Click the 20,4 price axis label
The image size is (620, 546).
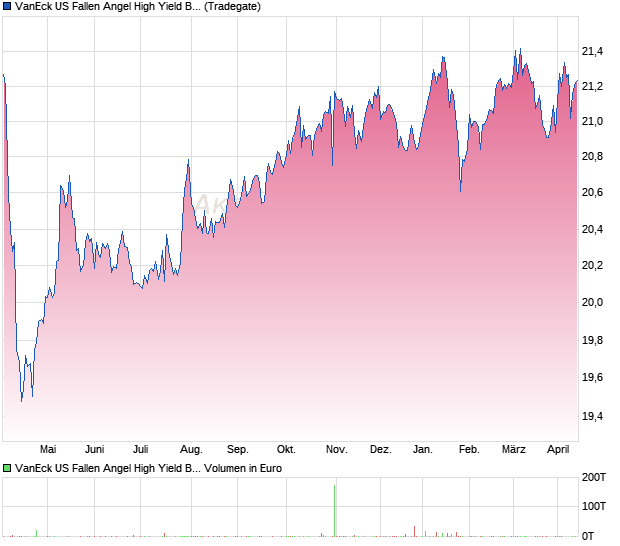(x=592, y=229)
